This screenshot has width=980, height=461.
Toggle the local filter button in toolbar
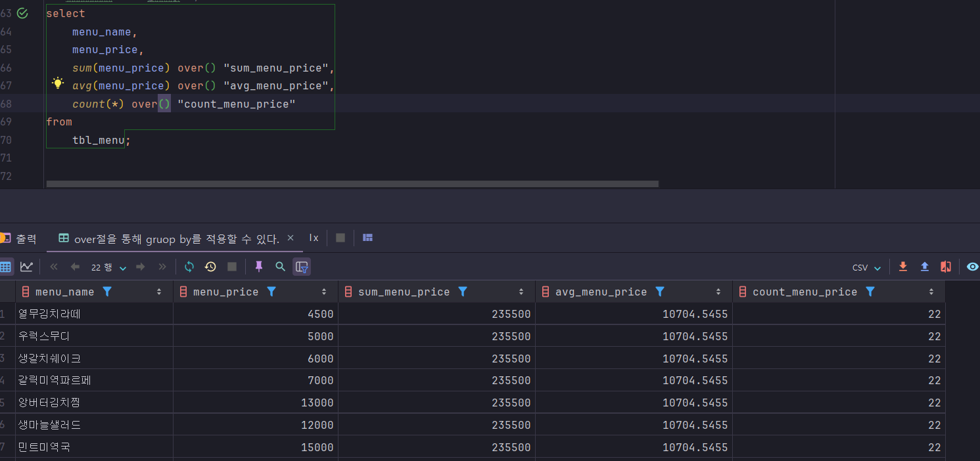click(302, 267)
